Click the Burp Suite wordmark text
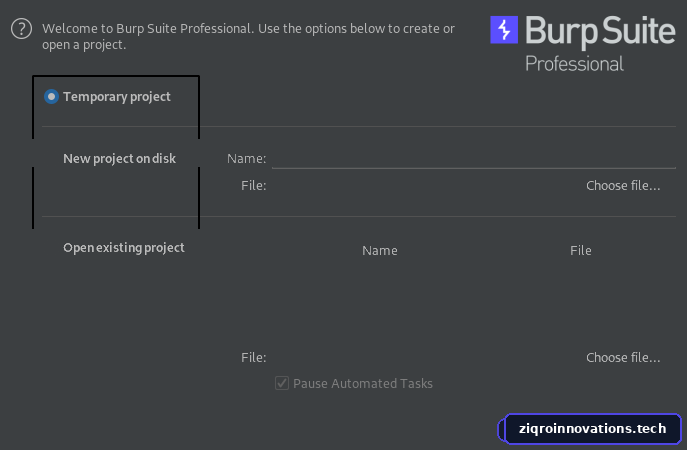This screenshot has width=687, height=450. pos(600,31)
